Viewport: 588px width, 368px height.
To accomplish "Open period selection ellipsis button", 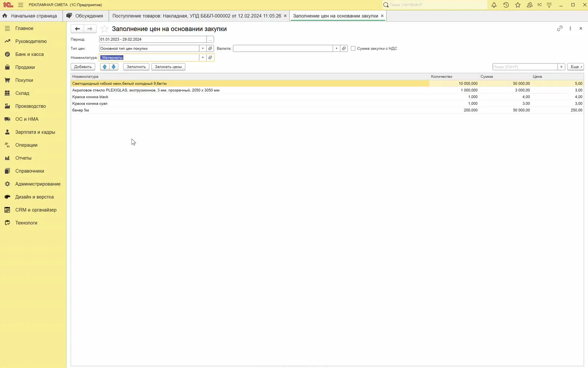I will [x=210, y=39].
